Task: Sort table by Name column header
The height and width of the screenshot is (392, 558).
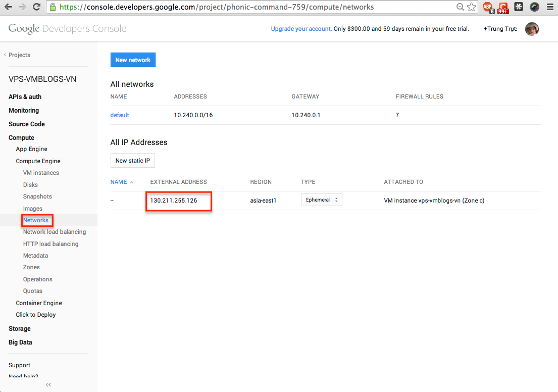Action: (x=119, y=182)
